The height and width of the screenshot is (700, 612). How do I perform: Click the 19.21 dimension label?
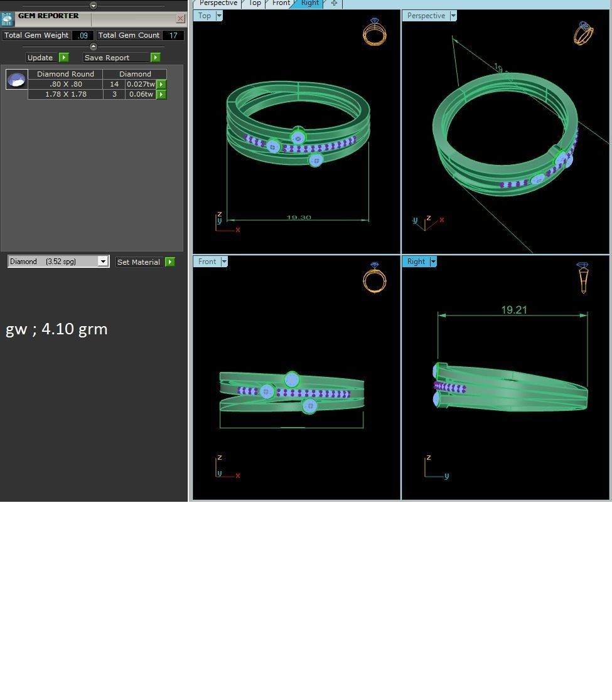click(x=513, y=310)
